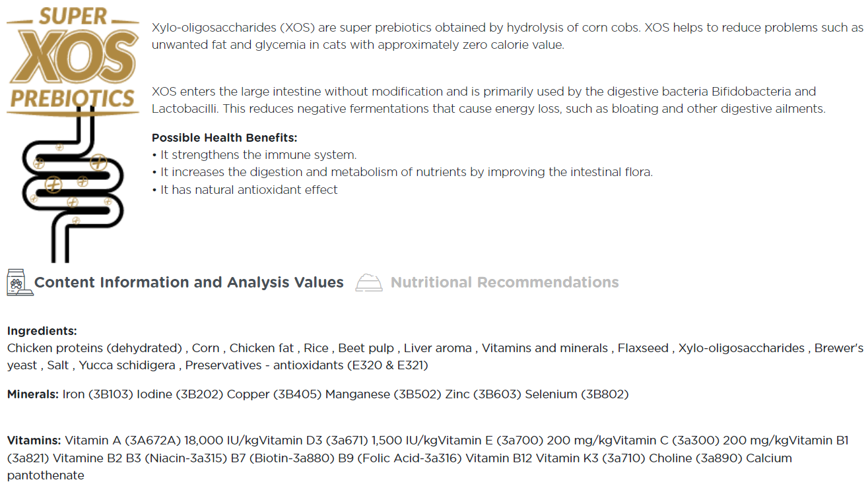The image size is (868, 488).
Task: Click the Xylo-oligosaccharides intro paragraph
Action: coord(507,37)
